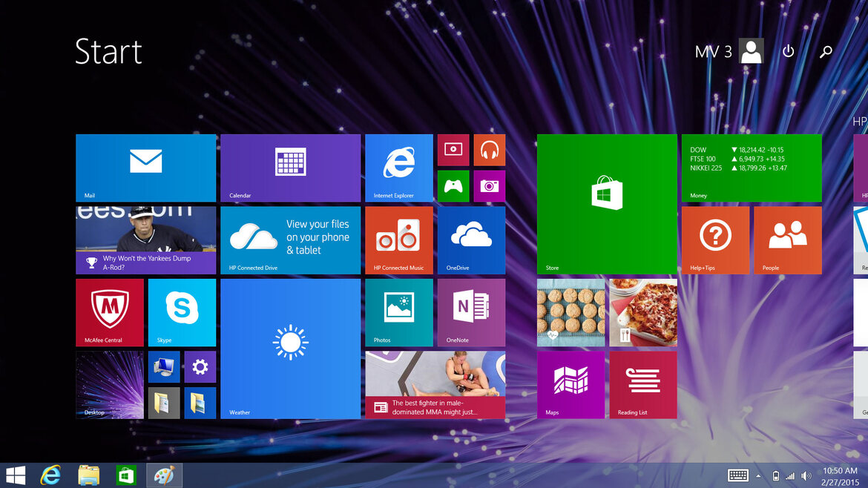Viewport: 868px width, 488px height.
Task: Click the MV 3 user name text
Action: point(714,51)
